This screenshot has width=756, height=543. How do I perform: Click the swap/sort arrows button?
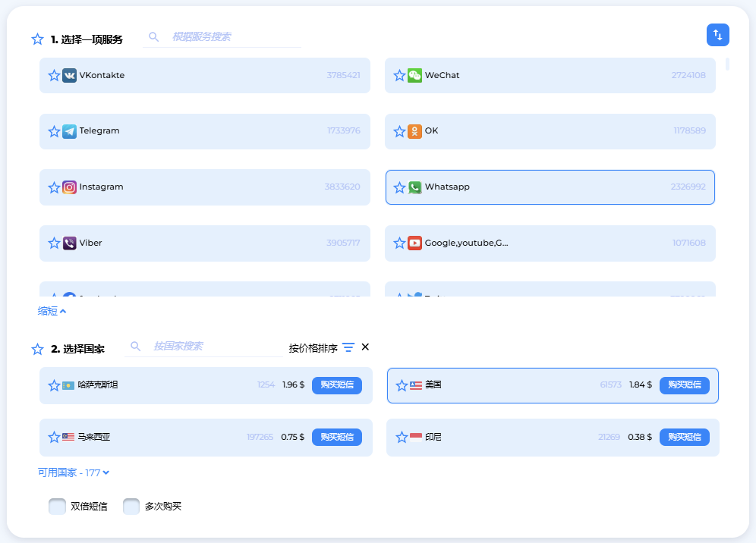pyautogui.click(x=717, y=35)
